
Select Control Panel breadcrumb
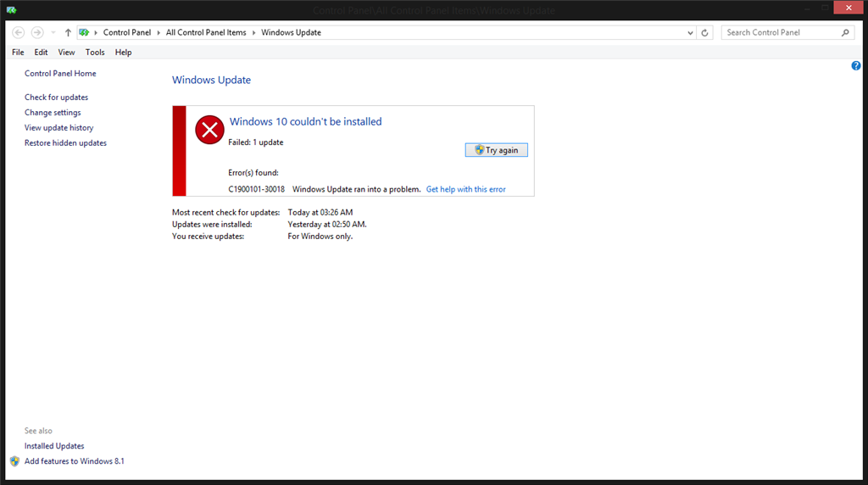127,33
